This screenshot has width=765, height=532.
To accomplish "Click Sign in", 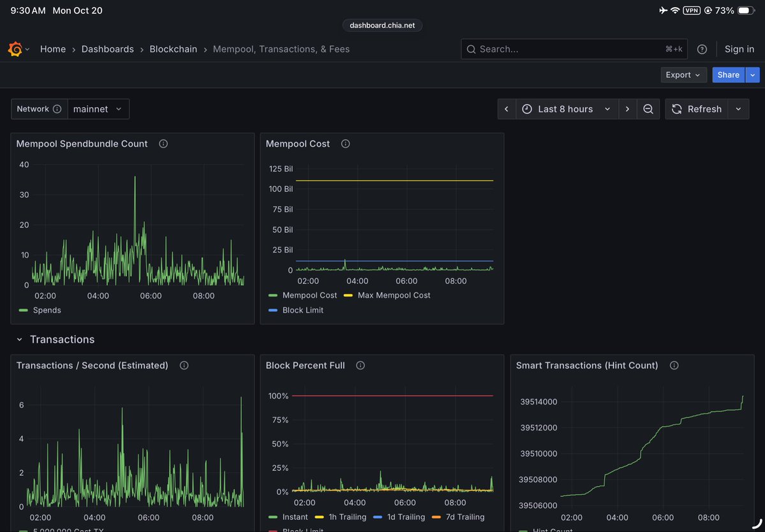I will pos(739,48).
